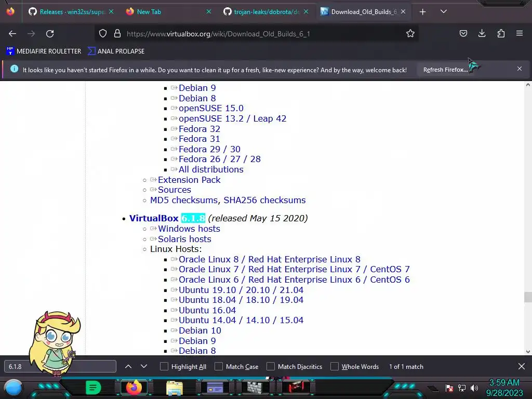Open the Start orb on taskbar

click(x=14, y=389)
